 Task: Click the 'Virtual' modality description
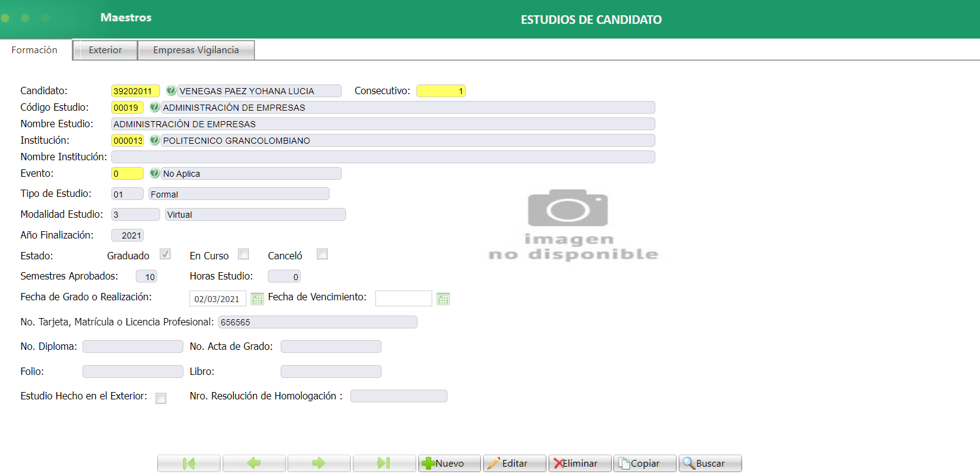180,215
